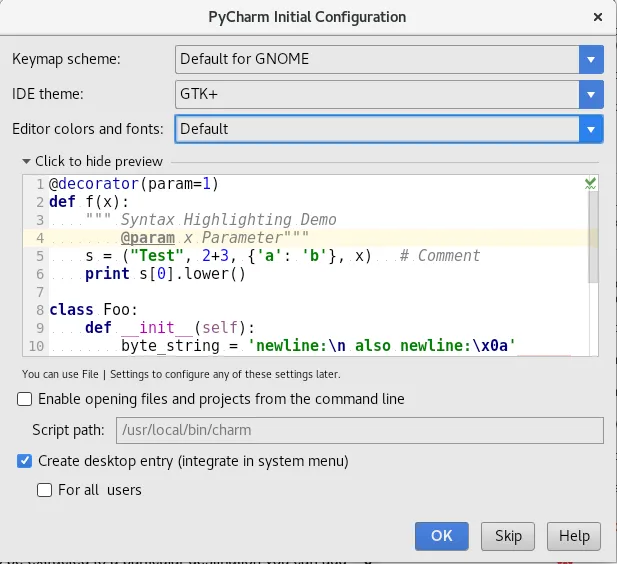Click 'Syntax Highlighting Demo' docstring text
This screenshot has width=617, height=564.
click(x=228, y=220)
